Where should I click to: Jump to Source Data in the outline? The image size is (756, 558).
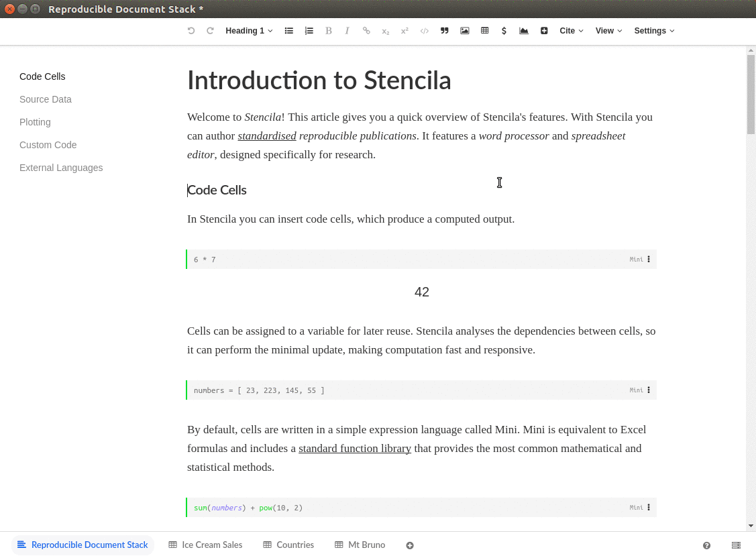click(46, 99)
